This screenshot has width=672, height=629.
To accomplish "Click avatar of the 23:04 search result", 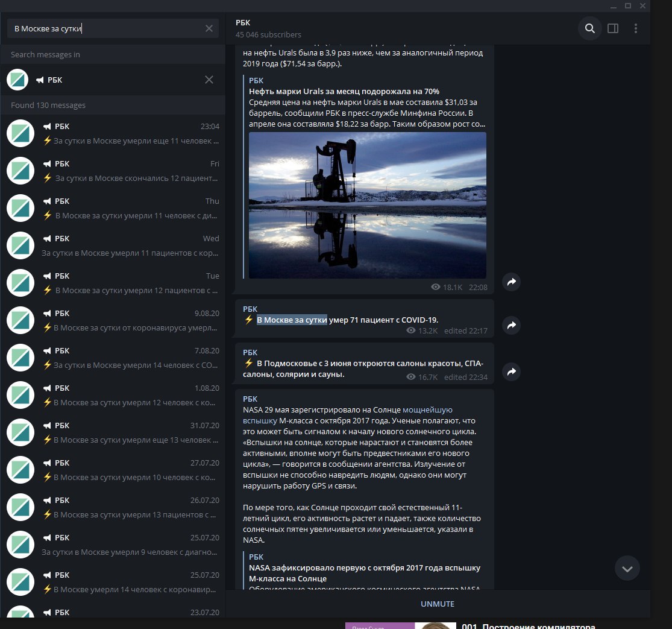I will pyautogui.click(x=20, y=133).
